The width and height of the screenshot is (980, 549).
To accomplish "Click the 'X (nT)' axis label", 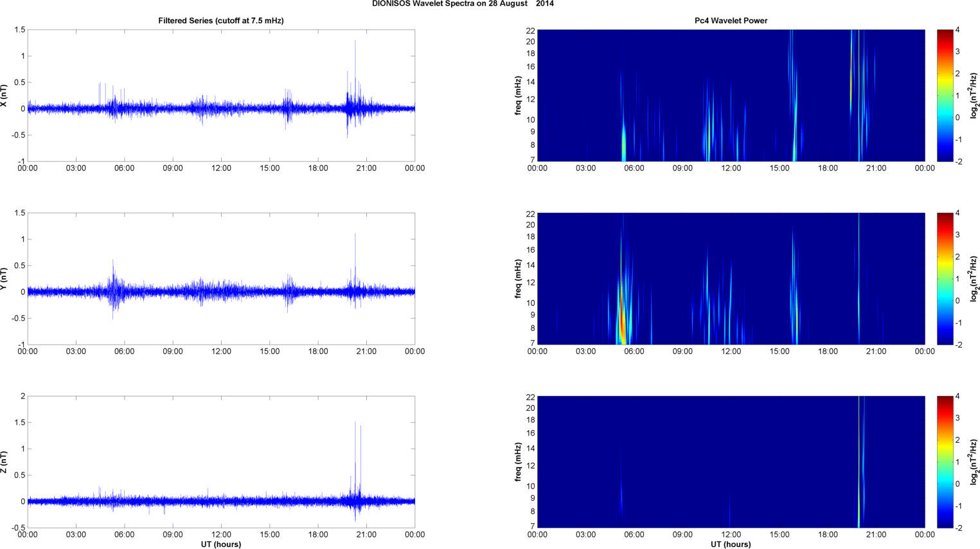I will [4, 96].
